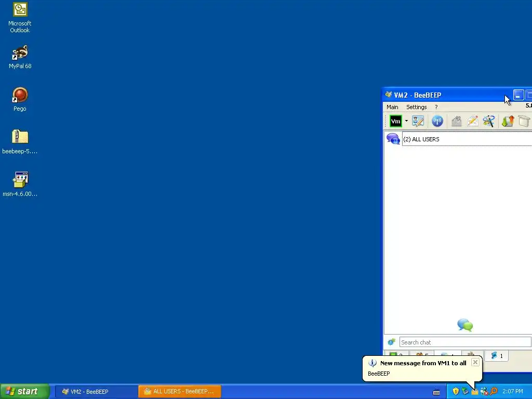Click the blue-green chat bubbles icon
This screenshot has height=399, width=532.
(465, 325)
